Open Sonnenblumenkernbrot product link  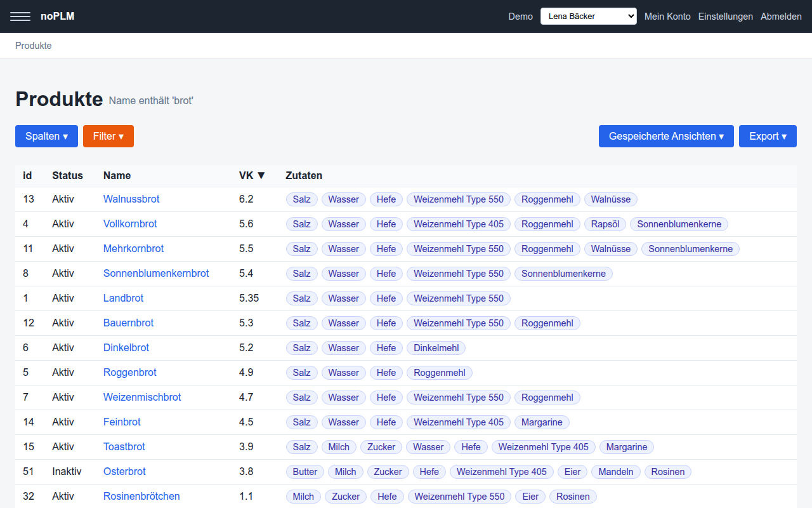(156, 273)
